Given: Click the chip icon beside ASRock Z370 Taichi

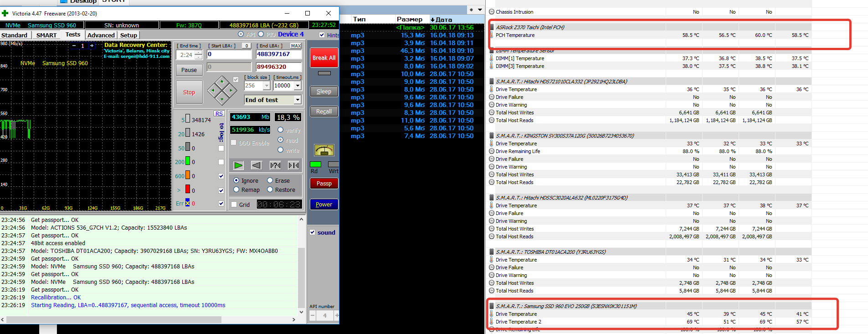Looking at the screenshot, I should (x=492, y=27).
